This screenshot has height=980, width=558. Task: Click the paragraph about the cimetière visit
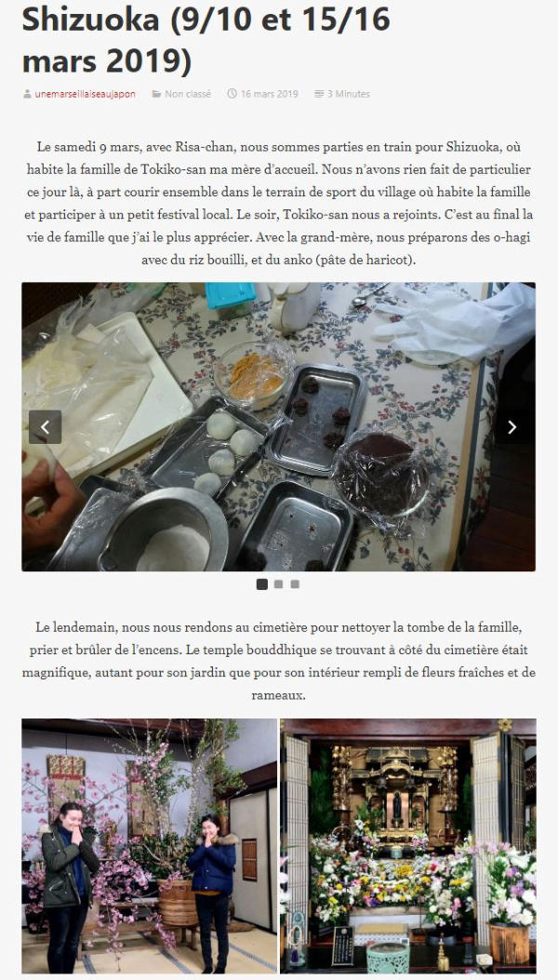click(x=279, y=661)
